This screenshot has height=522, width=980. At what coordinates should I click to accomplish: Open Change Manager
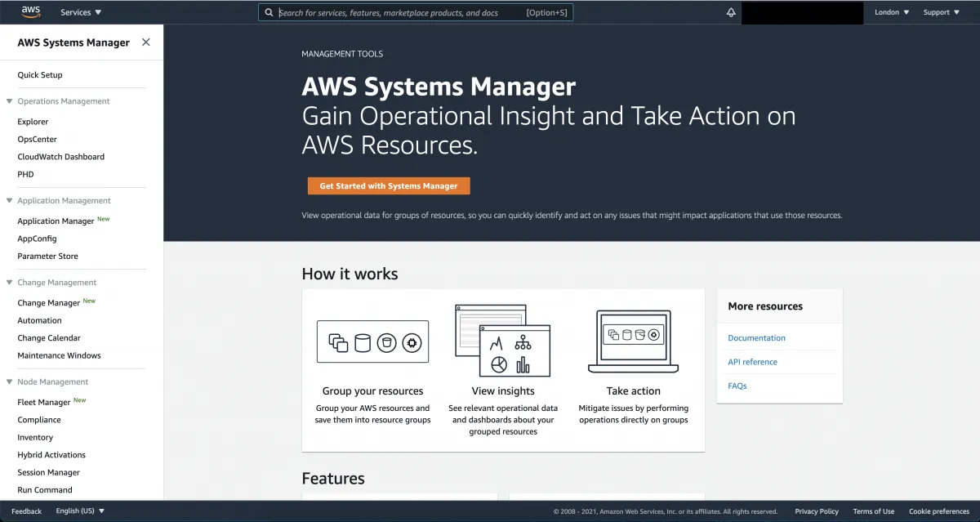[49, 303]
